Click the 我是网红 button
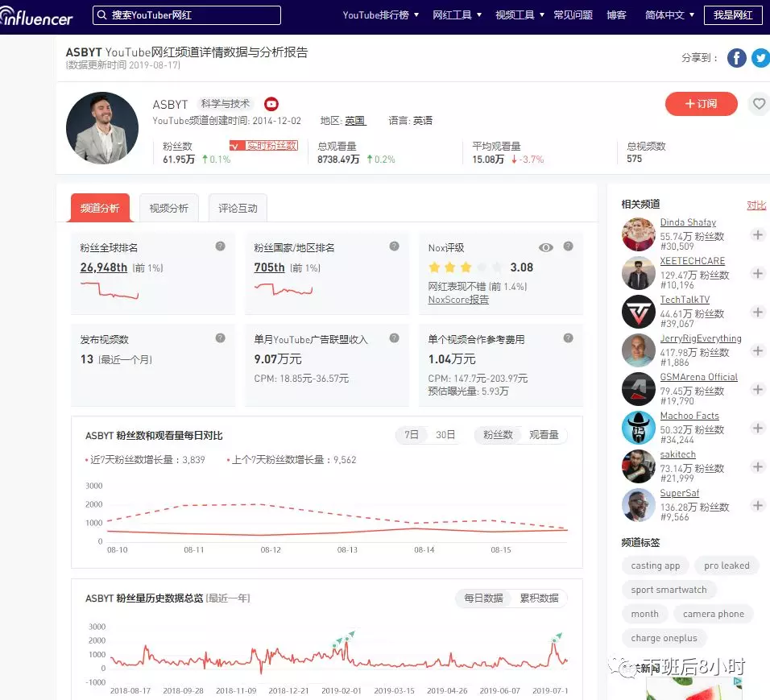The image size is (770, 700). click(733, 15)
